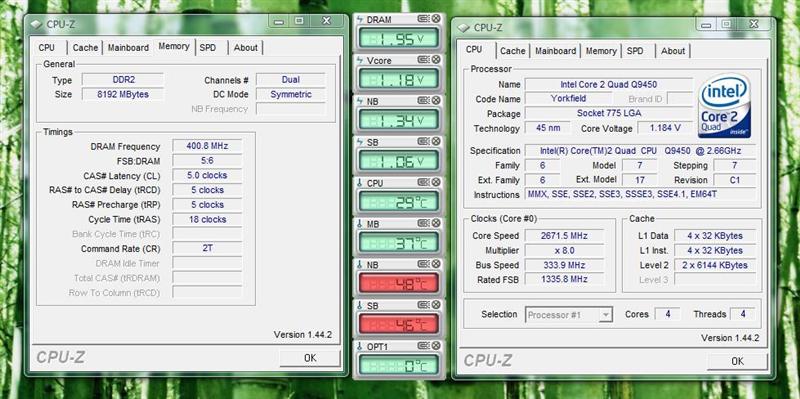The height and width of the screenshot is (399, 800).
Task: Close the NB voltage gadget
Action: coord(436,101)
